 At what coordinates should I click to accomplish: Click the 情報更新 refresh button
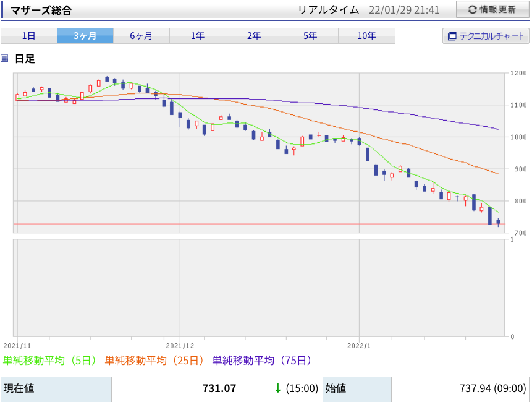(492, 9)
